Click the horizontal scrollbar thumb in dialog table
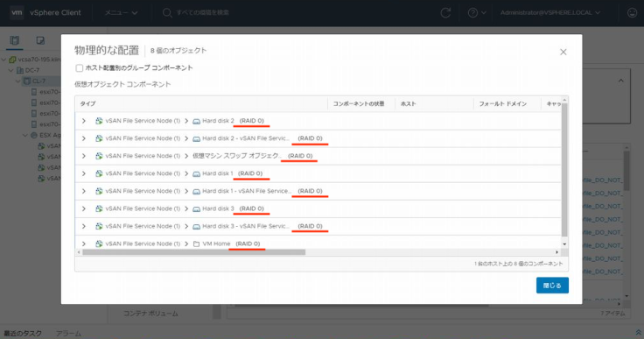 [x=194, y=251]
